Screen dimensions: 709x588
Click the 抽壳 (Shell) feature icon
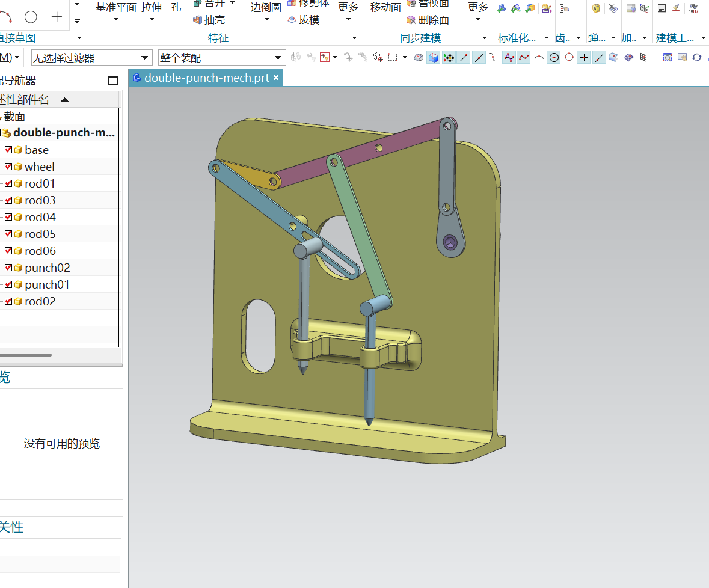tap(198, 20)
